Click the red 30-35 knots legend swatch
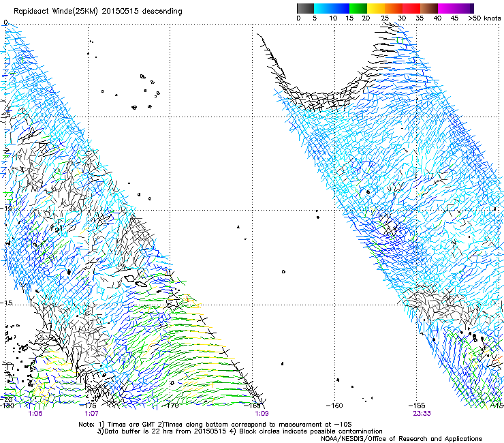 [411, 8]
